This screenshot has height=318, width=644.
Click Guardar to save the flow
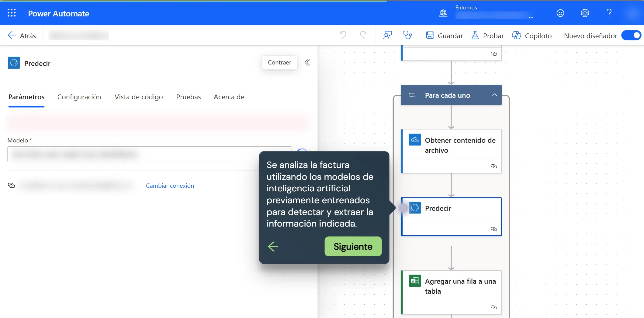[x=444, y=36]
